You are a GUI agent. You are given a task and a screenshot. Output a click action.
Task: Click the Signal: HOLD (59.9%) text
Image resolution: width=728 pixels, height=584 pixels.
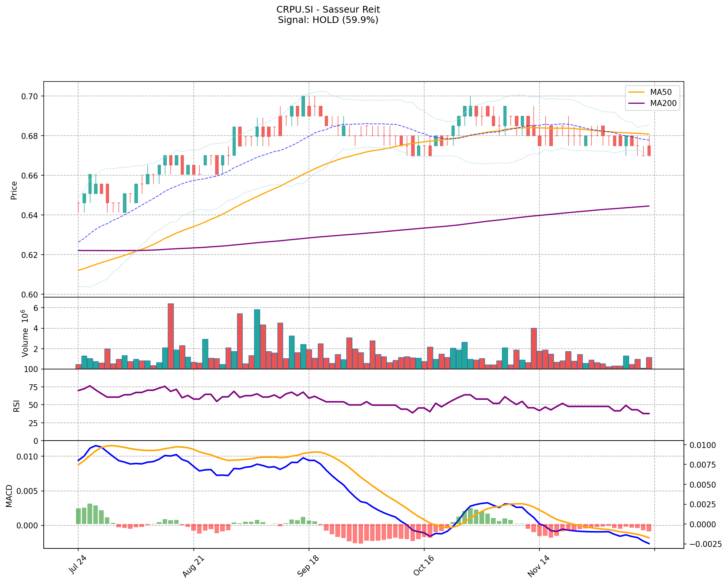pyautogui.click(x=328, y=20)
